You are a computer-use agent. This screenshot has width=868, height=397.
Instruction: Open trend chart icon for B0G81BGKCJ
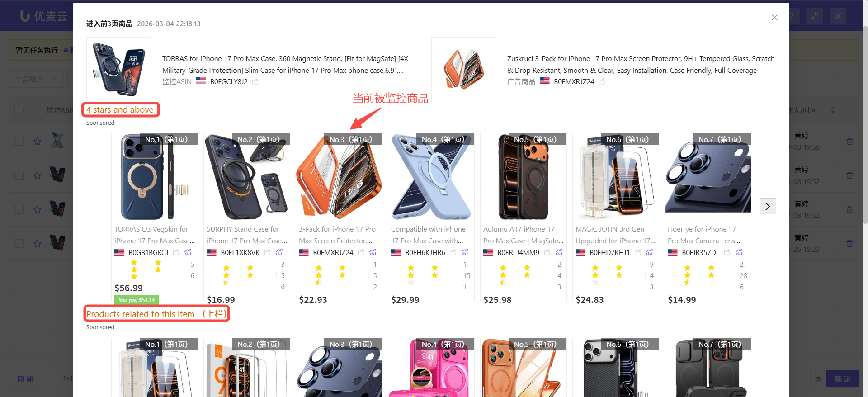click(x=188, y=252)
